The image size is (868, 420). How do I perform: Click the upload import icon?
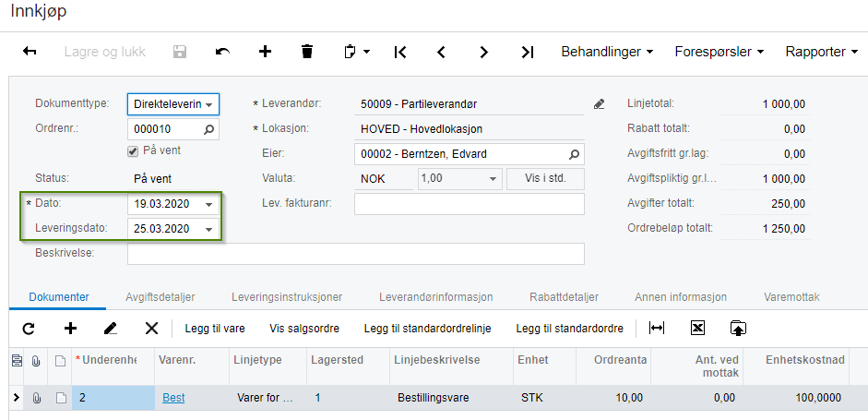(x=738, y=328)
